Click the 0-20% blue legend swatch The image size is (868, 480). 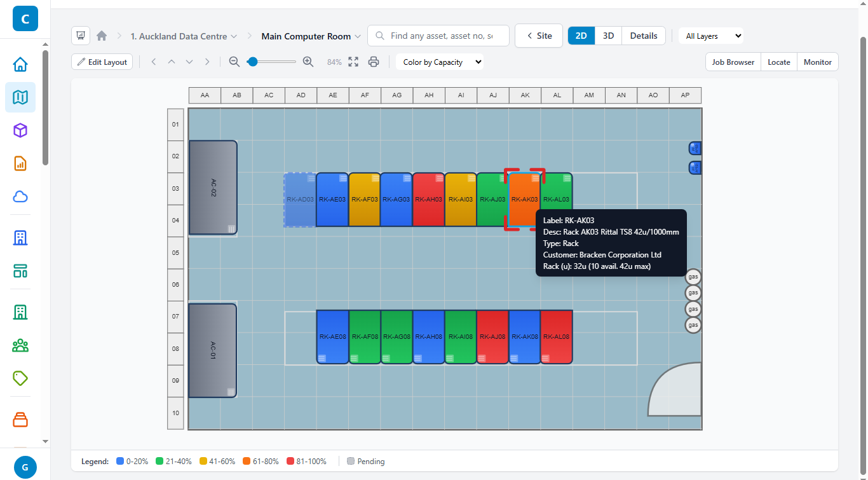click(121, 461)
